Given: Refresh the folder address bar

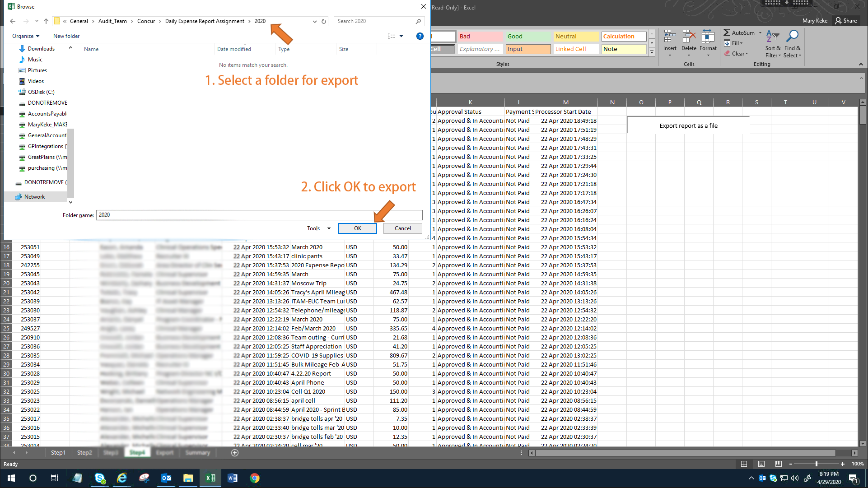Looking at the screenshot, I should (324, 21).
